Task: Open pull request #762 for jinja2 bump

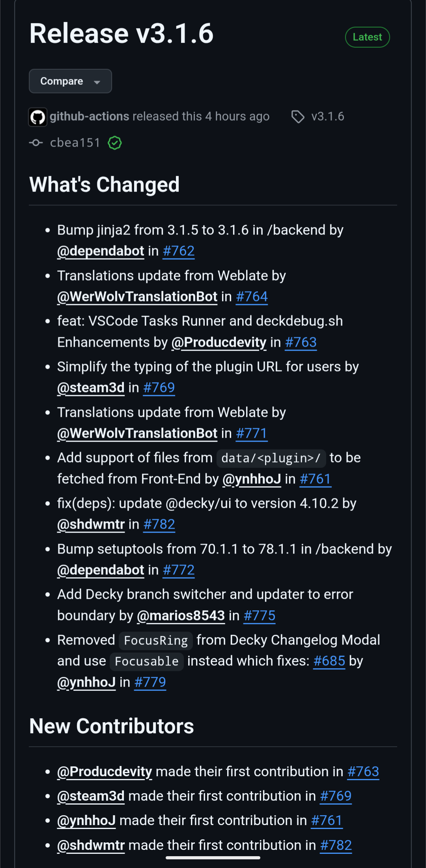Action: tap(179, 251)
